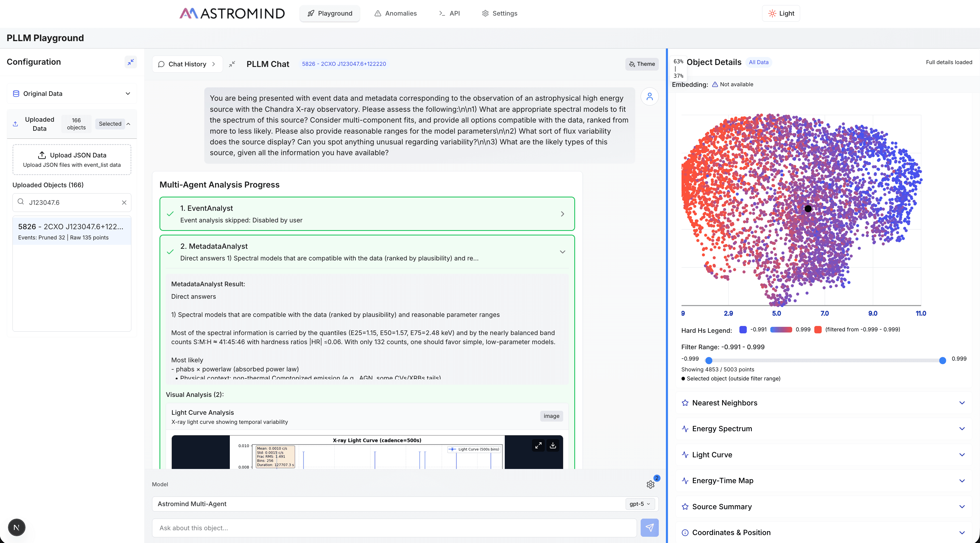Open the API tab
Viewport: 980px width, 543px height.
click(x=449, y=13)
